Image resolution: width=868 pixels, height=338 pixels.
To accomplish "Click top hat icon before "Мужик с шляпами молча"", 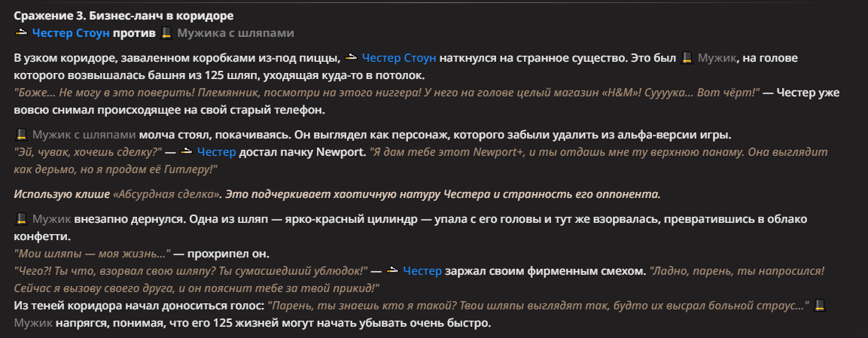I will point(21,135).
